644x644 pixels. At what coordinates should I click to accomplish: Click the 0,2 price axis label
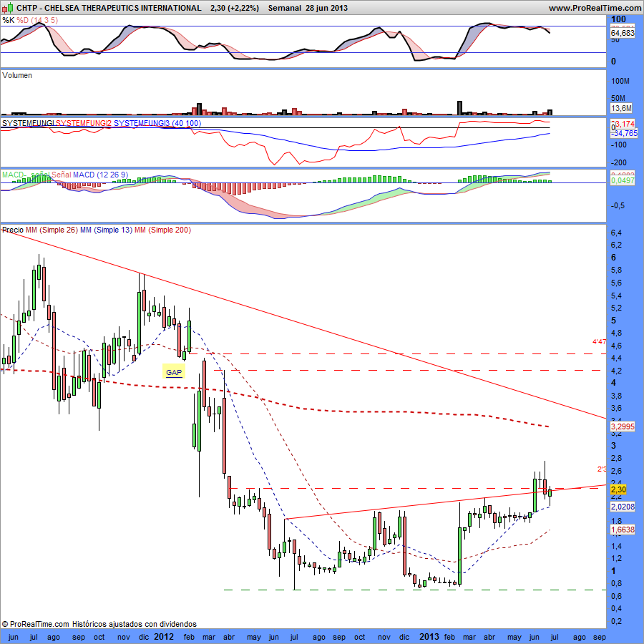616,621
